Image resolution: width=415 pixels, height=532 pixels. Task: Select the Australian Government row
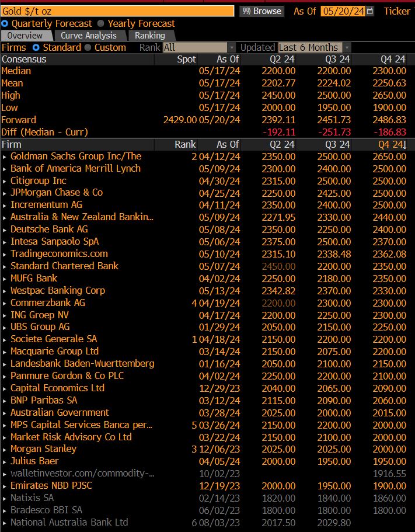[208, 412]
